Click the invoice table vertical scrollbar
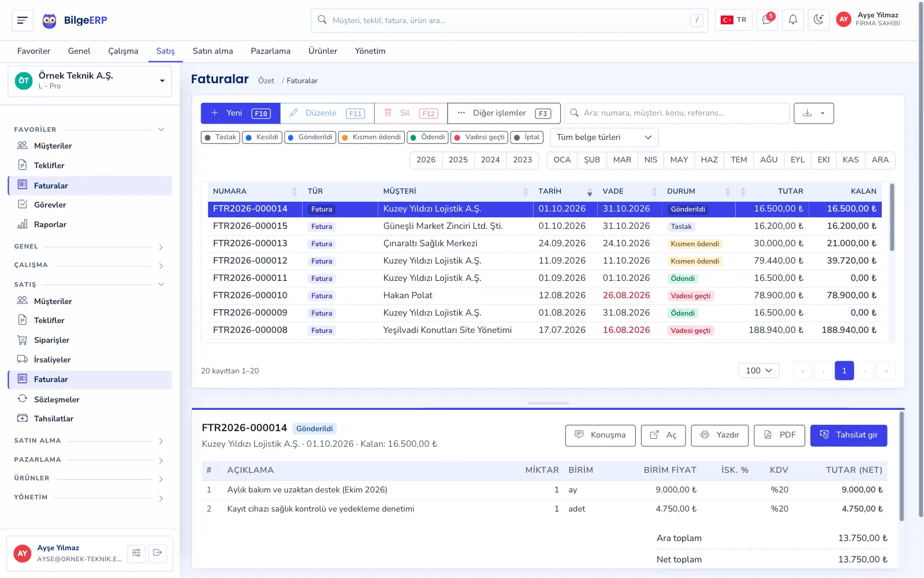The image size is (924, 578). click(x=892, y=217)
